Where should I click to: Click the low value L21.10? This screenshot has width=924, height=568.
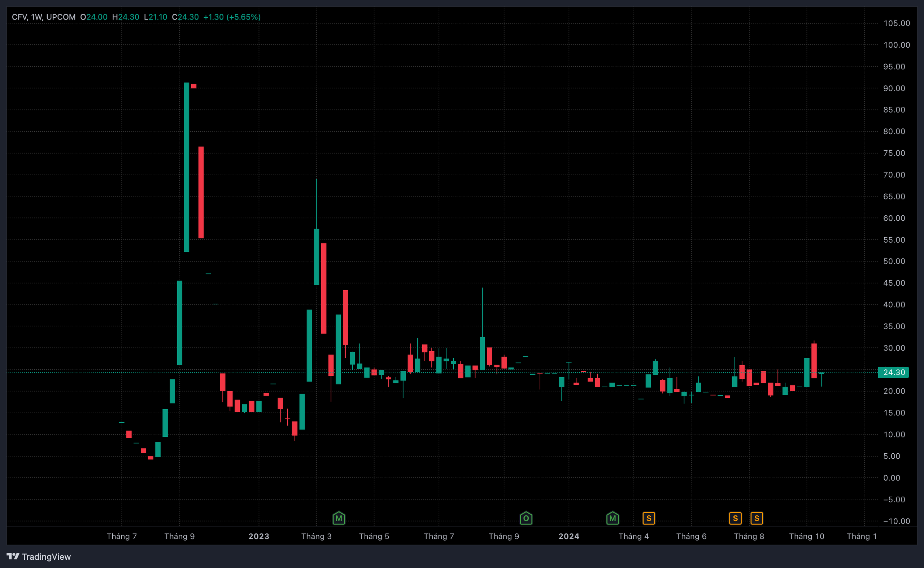[156, 17]
